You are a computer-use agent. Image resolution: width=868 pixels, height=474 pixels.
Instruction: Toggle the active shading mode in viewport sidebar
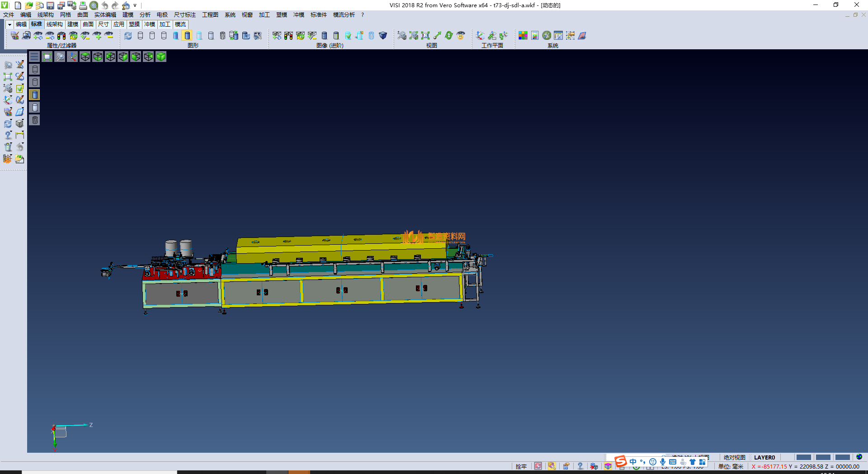coord(35,95)
